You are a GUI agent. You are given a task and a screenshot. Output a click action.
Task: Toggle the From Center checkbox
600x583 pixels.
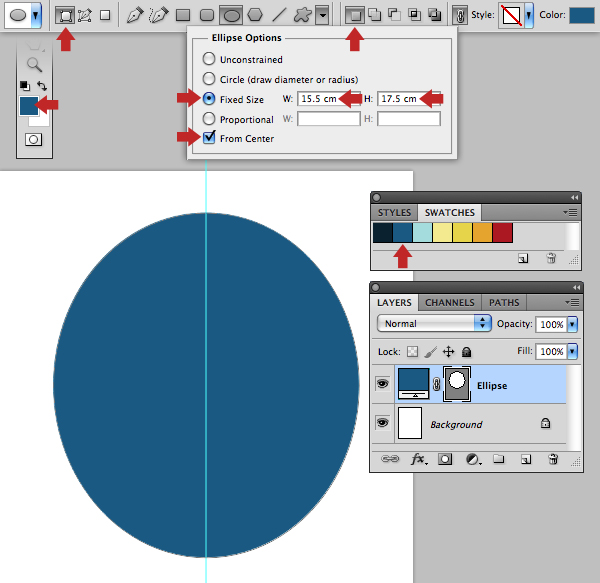tap(209, 137)
